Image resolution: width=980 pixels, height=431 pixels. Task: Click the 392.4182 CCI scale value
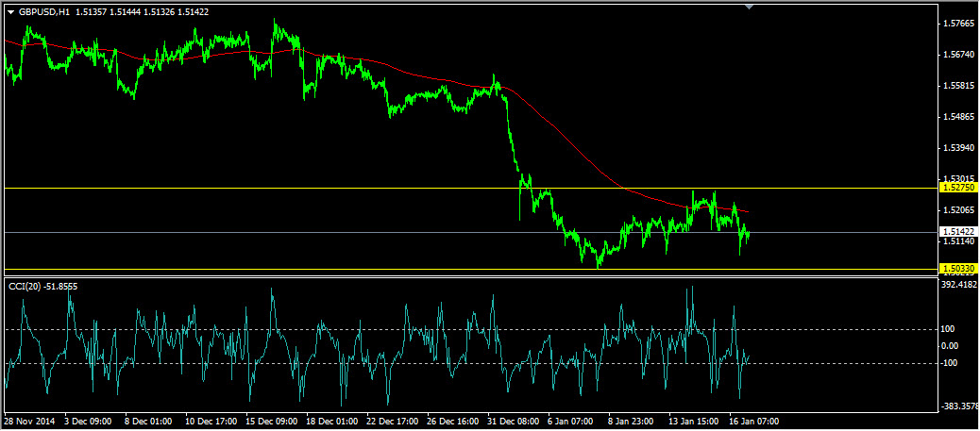click(960, 284)
